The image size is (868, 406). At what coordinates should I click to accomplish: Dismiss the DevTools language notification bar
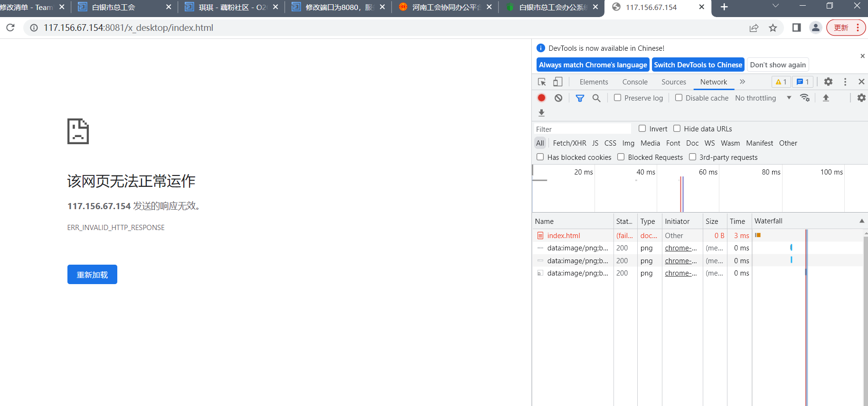862,56
